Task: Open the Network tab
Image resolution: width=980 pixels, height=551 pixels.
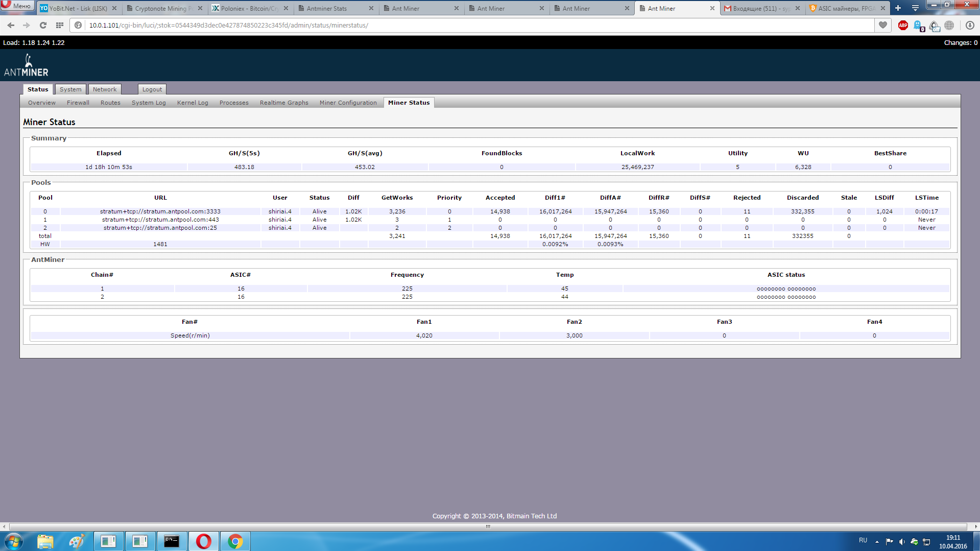Action: click(x=105, y=89)
